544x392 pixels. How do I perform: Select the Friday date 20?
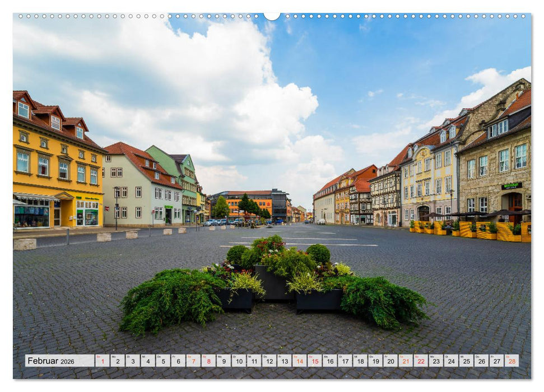pyautogui.click(x=389, y=362)
